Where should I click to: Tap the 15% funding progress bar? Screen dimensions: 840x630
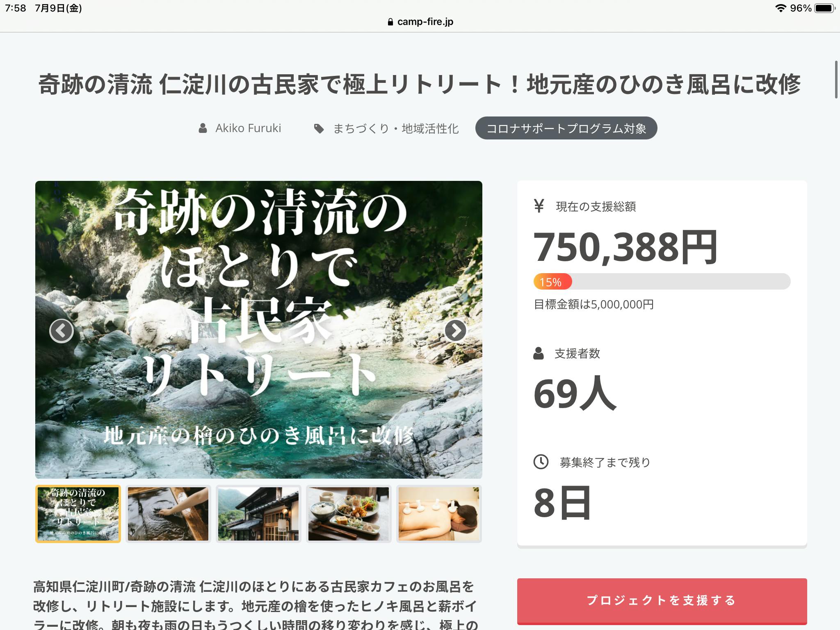tap(662, 281)
